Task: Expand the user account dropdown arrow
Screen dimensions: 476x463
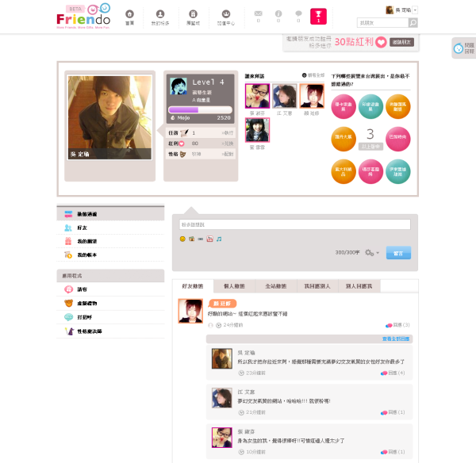Action: (x=415, y=10)
